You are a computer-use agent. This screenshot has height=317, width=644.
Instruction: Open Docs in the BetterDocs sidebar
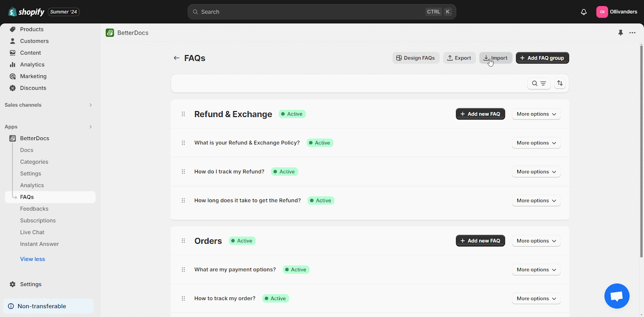click(26, 150)
